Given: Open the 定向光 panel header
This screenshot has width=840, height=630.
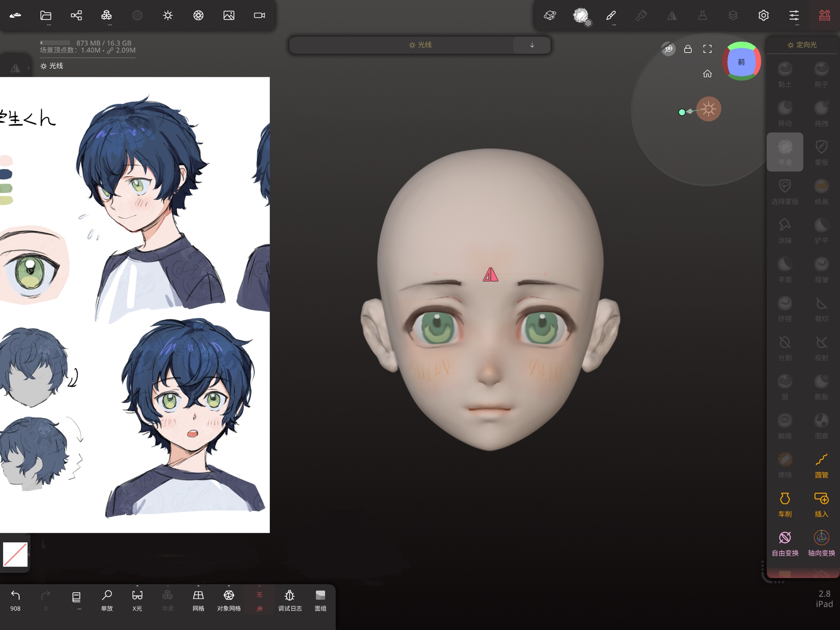Looking at the screenshot, I should click(x=802, y=45).
